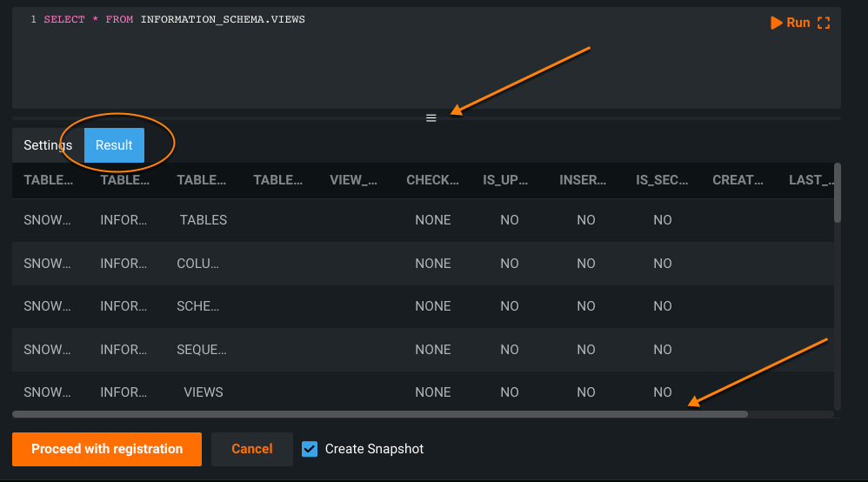Image resolution: width=868 pixels, height=482 pixels.
Task: Select the TABLES row cell
Action: click(x=204, y=220)
